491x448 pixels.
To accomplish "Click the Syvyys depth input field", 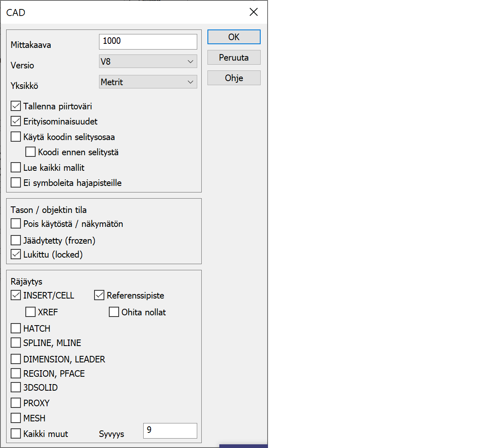I will pos(170,430).
